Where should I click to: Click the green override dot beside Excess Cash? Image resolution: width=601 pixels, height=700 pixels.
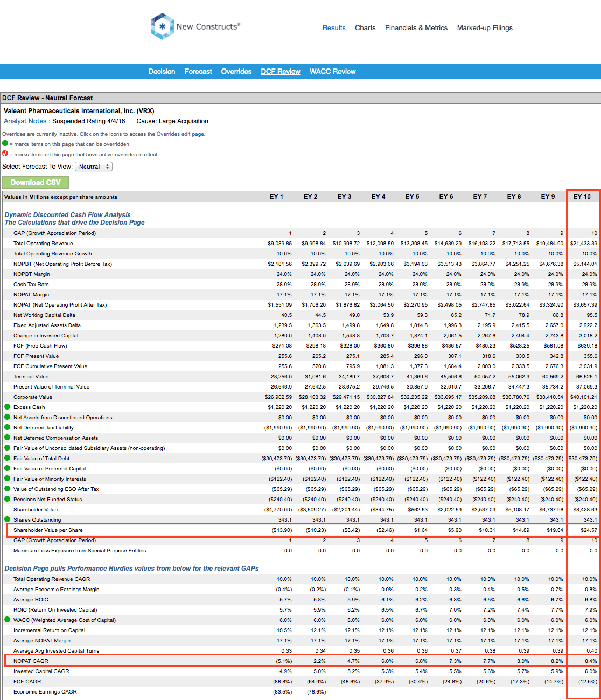point(8,407)
